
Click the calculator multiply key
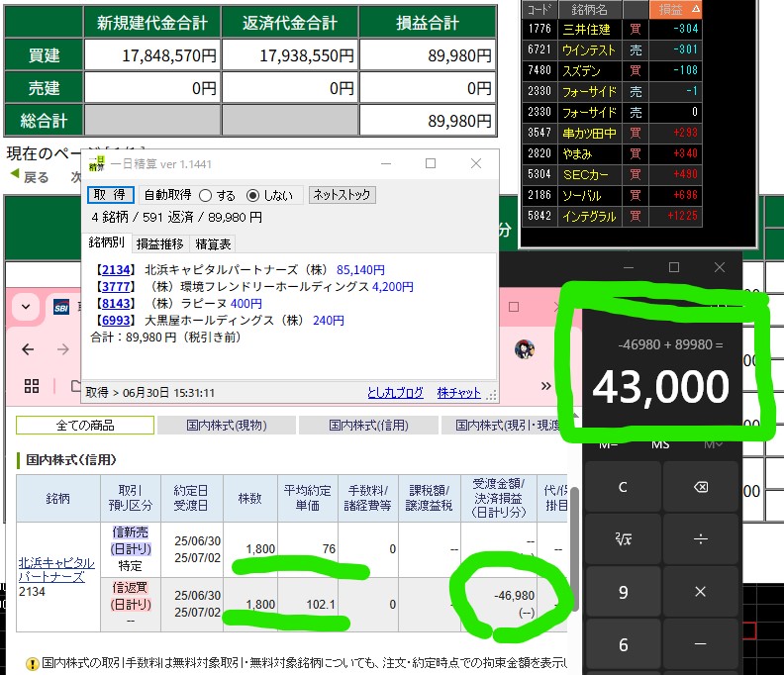tap(701, 592)
